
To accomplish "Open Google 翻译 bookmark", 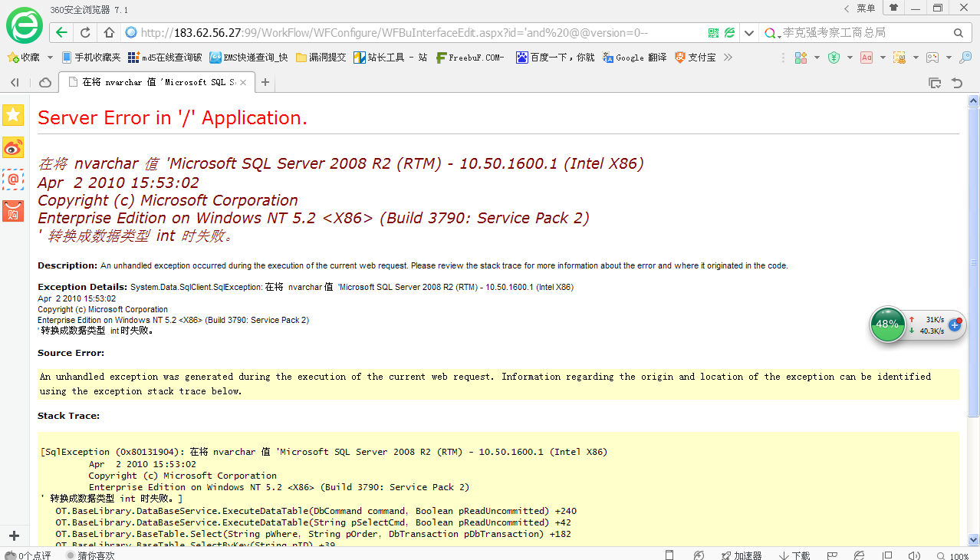I will 634,58.
